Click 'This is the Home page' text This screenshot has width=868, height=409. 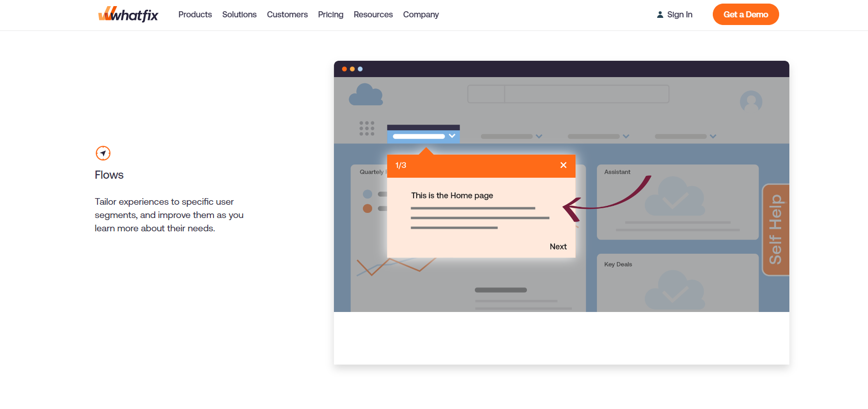coord(452,196)
